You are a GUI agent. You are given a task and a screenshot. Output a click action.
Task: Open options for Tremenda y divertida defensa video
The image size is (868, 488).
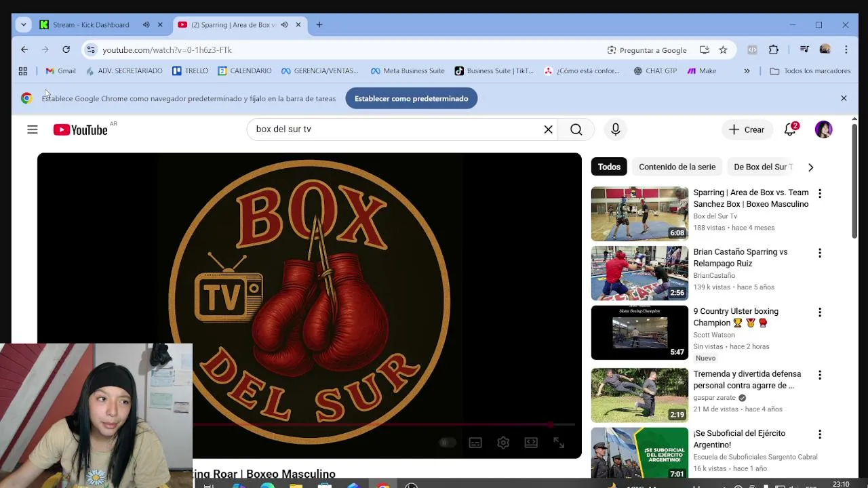tap(819, 375)
